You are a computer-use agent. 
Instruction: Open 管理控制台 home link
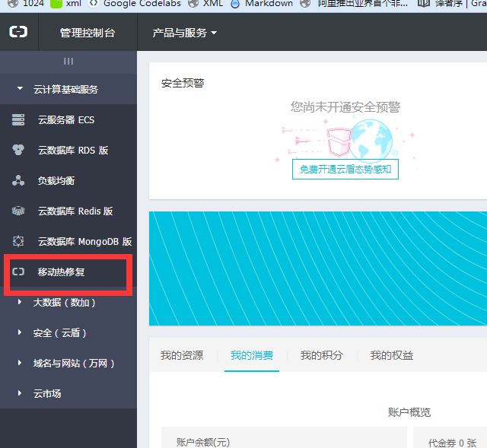88,33
